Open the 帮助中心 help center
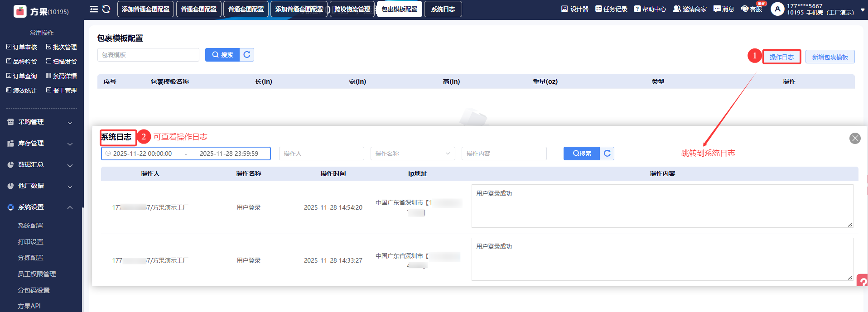 pos(650,9)
